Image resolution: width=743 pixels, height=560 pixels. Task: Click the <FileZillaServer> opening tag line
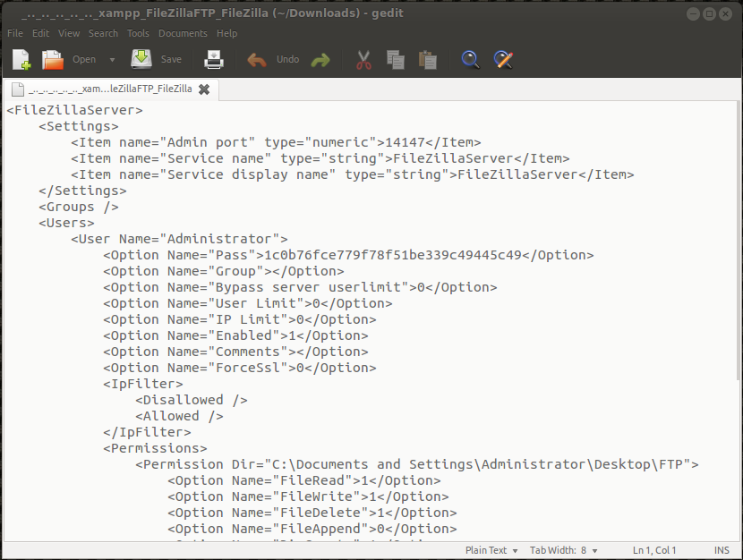pos(74,110)
